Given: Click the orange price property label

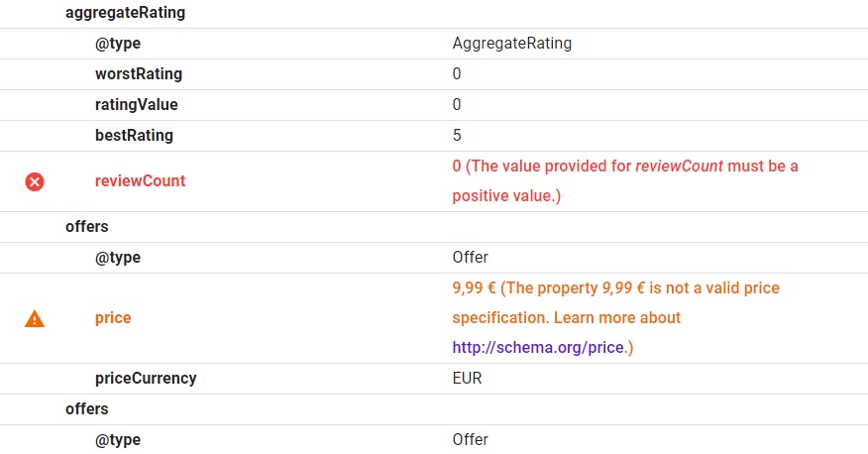Looking at the screenshot, I should (x=113, y=318).
